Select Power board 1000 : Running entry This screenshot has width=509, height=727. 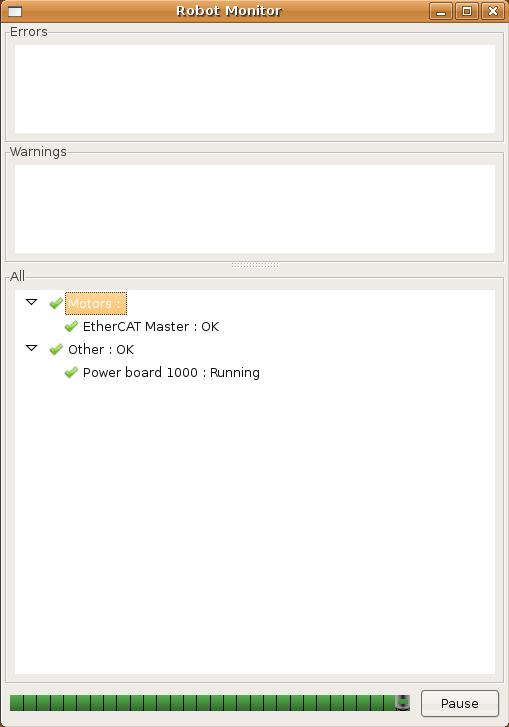pyautogui.click(x=171, y=372)
